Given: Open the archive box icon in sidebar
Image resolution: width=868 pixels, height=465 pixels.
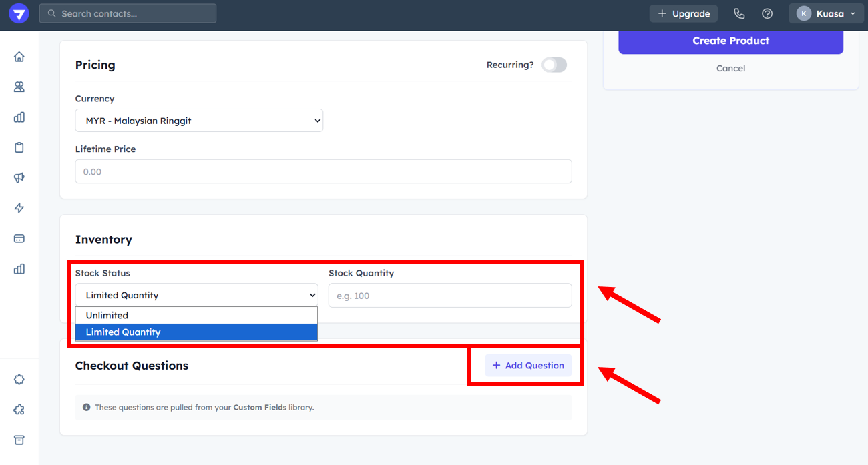Looking at the screenshot, I should (19, 440).
